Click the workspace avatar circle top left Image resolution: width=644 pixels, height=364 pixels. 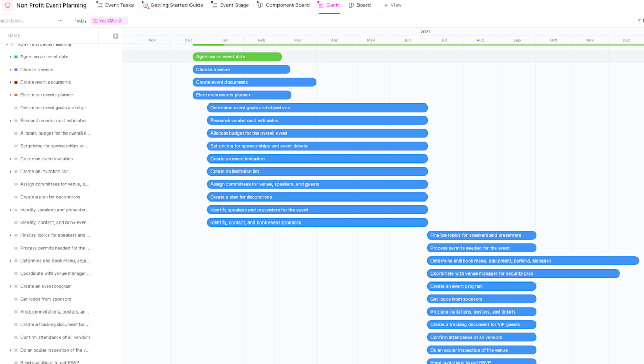(7, 5)
